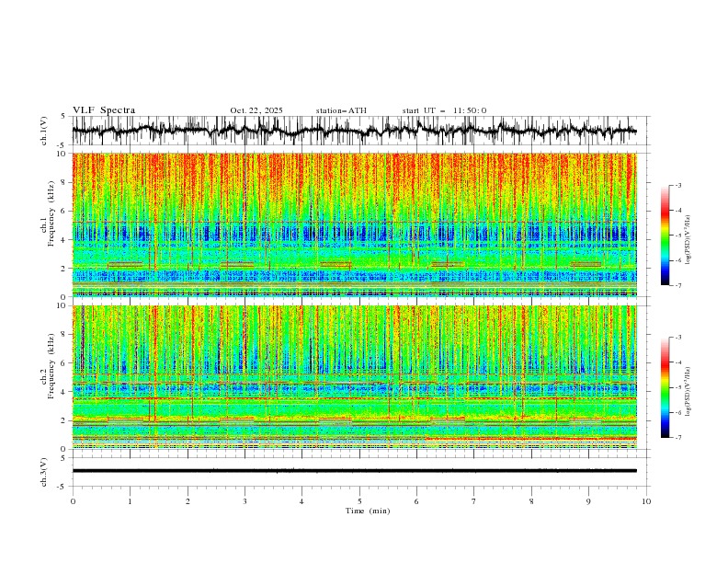Click the ch.2 color bar 'log(PSD)(V²/Hz)' label
The height and width of the screenshot is (563, 728).
tap(688, 392)
